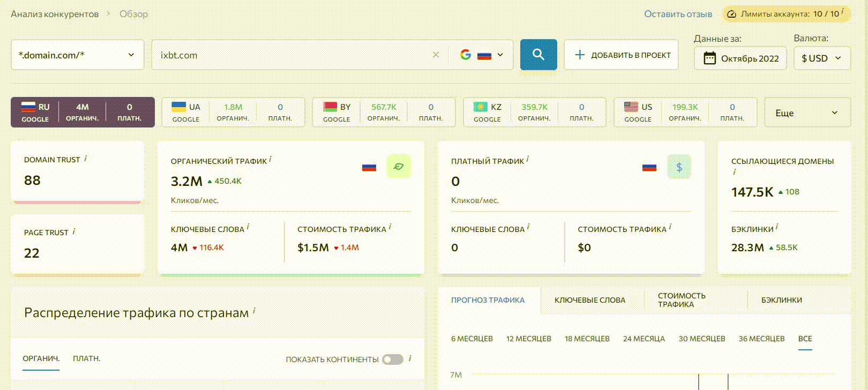Click the Russian flag in paid traffic card
The image size is (868, 390).
click(649, 167)
